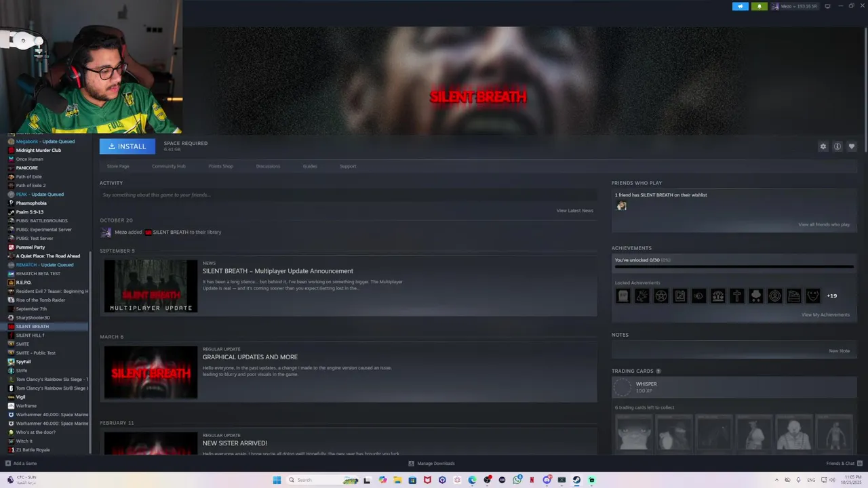This screenshot has width=868, height=488.
Task: Click the activity say something input field
Action: (x=348, y=195)
